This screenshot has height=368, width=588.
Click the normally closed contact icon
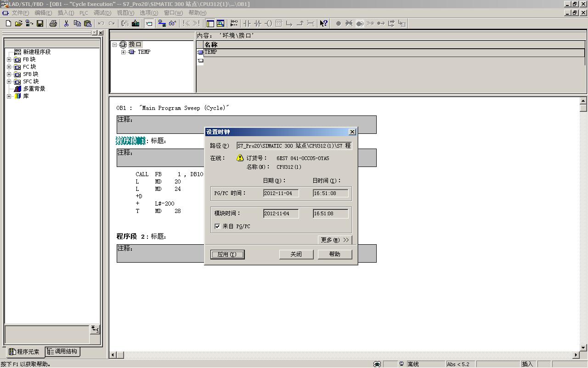(257, 23)
